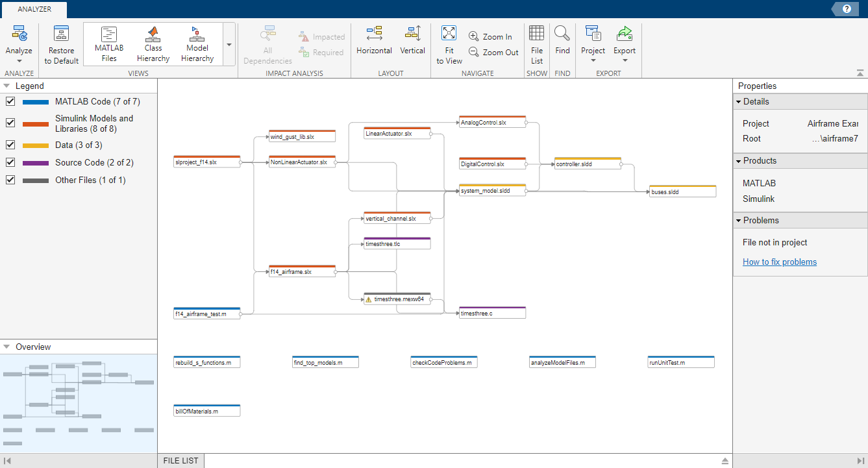Open the FILE LIST tab
The height and width of the screenshot is (468, 868).
pyautogui.click(x=181, y=461)
